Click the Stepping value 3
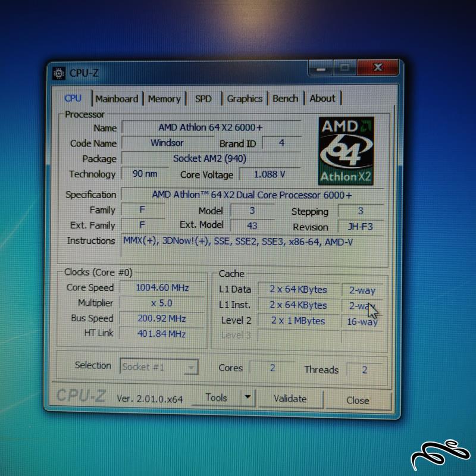The image size is (476, 476). click(x=361, y=211)
